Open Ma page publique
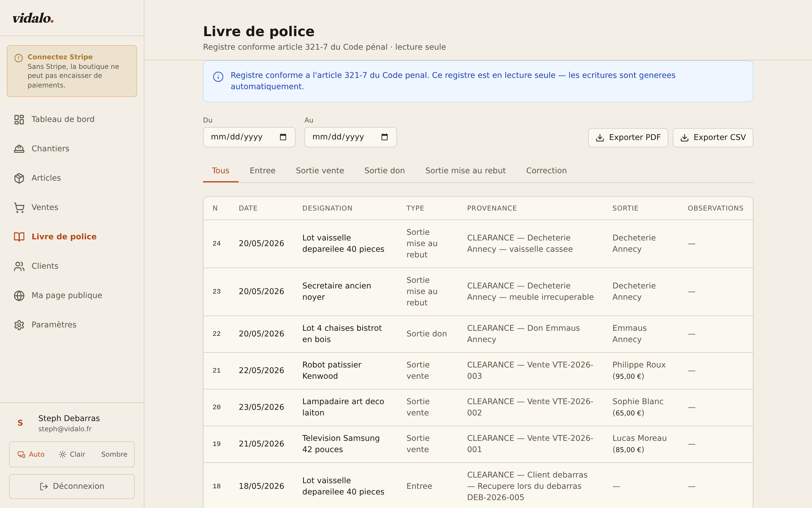Screen dimensions: 812x508 click(x=72, y=295)
